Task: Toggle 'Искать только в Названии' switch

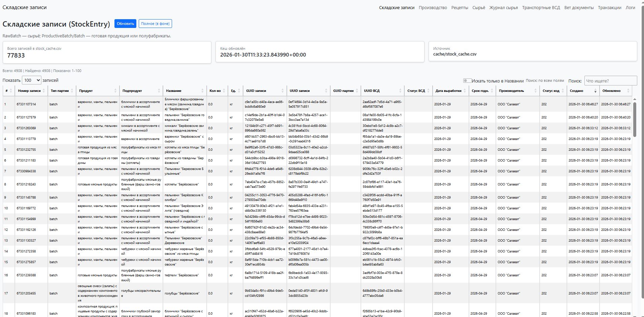Action: tap(467, 81)
